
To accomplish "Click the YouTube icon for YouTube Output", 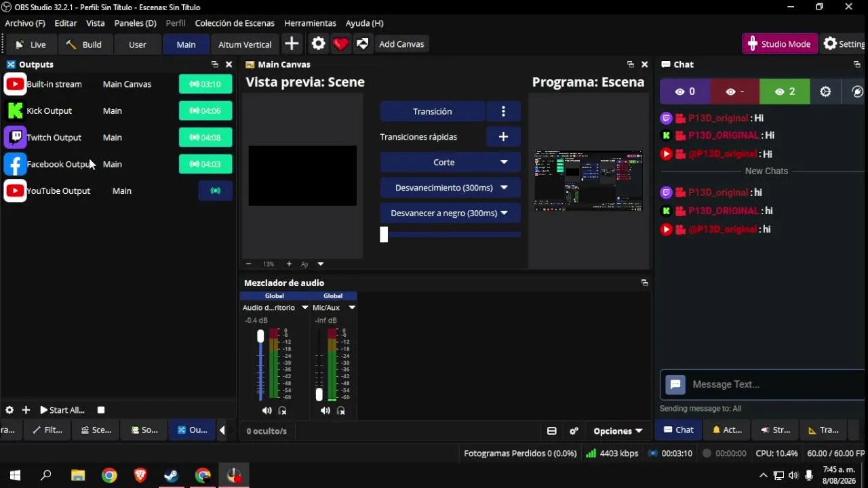I will (x=15, y=191).
